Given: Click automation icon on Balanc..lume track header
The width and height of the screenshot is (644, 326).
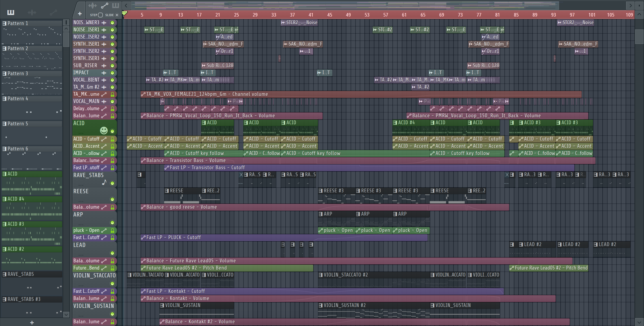Looking at the screenshot, I should [104, 161].
